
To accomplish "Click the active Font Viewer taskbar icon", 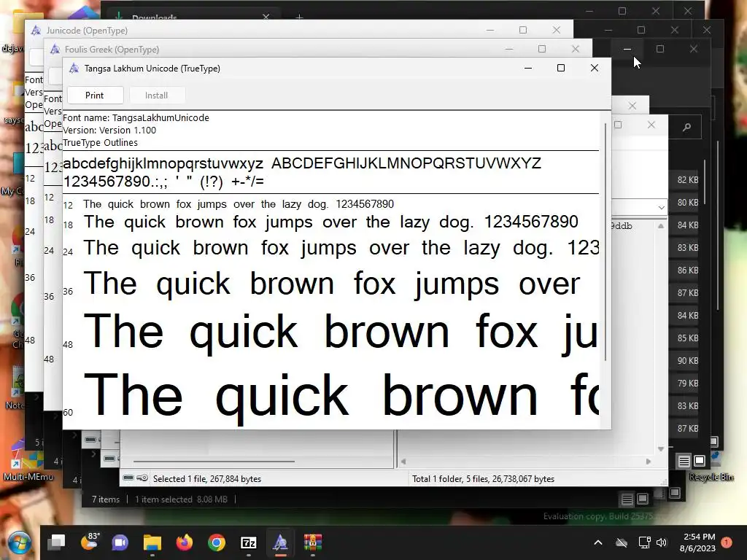I will pos(281,542).
